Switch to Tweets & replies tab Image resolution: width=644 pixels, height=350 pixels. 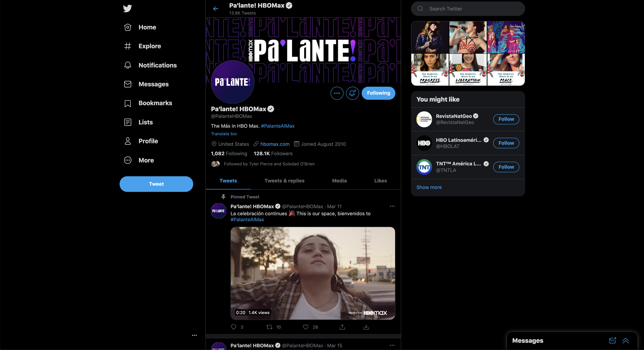284,181
